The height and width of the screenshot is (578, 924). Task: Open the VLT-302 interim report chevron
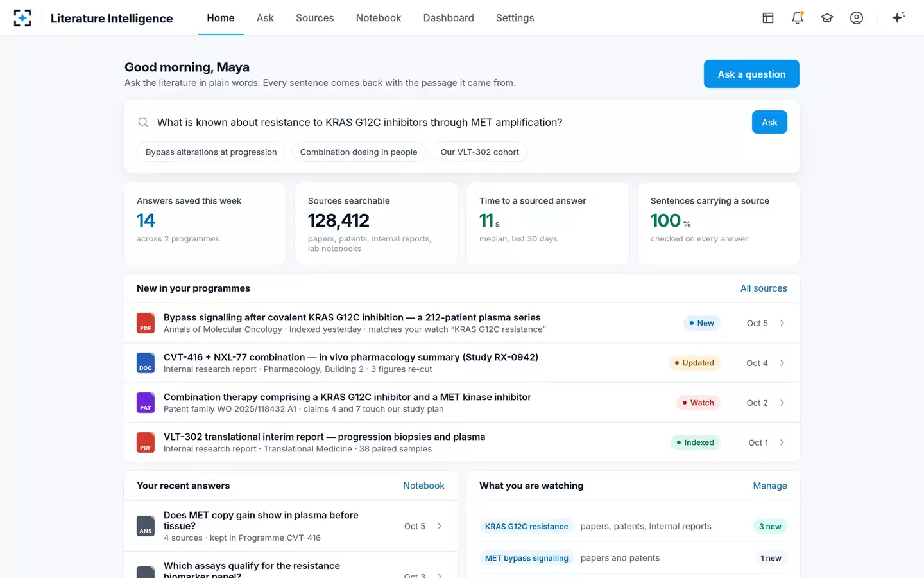point(782,442)
